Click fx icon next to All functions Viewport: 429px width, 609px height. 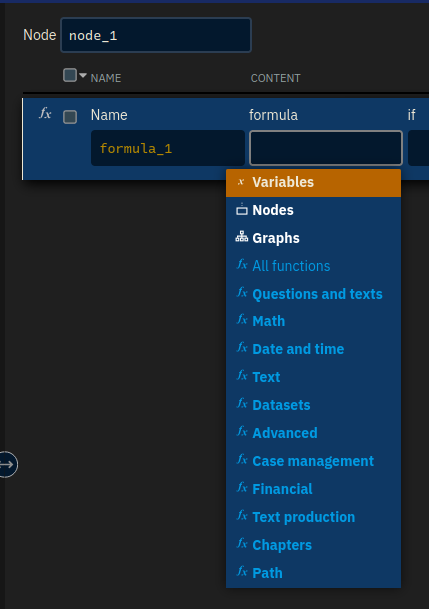click(242, 265)
